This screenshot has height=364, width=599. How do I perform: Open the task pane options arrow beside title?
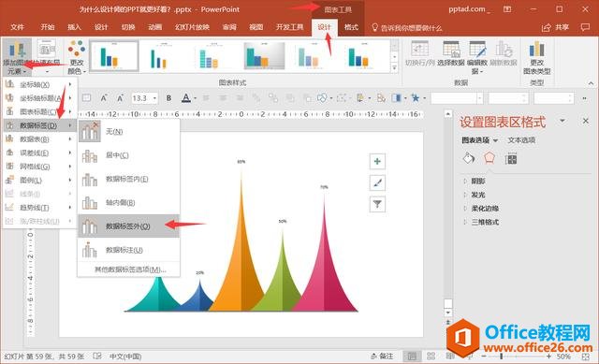[562, 121]
